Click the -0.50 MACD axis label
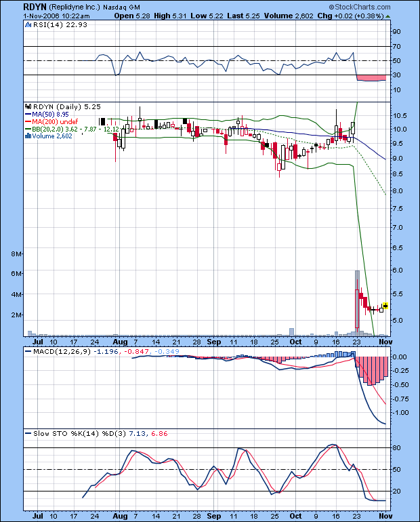 [x=400, y=385]
